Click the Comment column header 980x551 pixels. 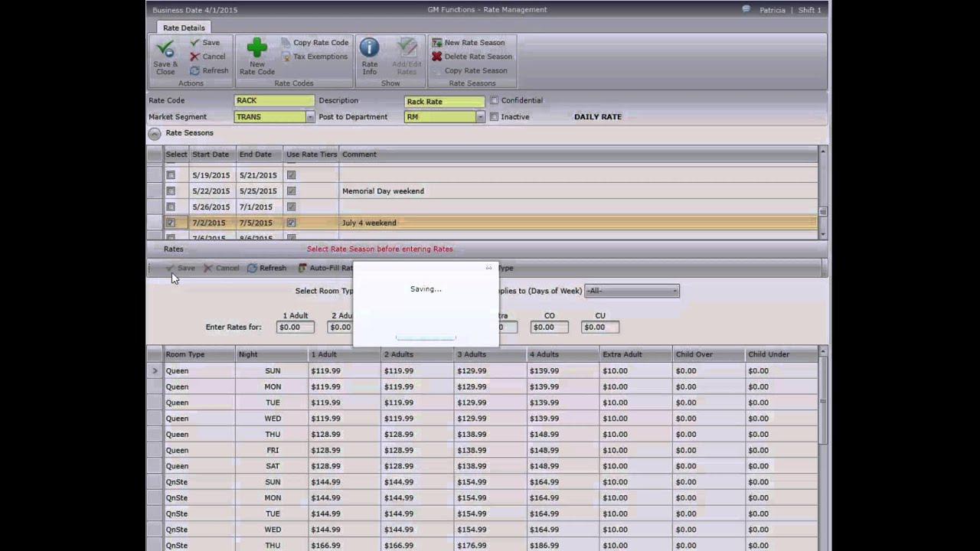pos(578,155)
